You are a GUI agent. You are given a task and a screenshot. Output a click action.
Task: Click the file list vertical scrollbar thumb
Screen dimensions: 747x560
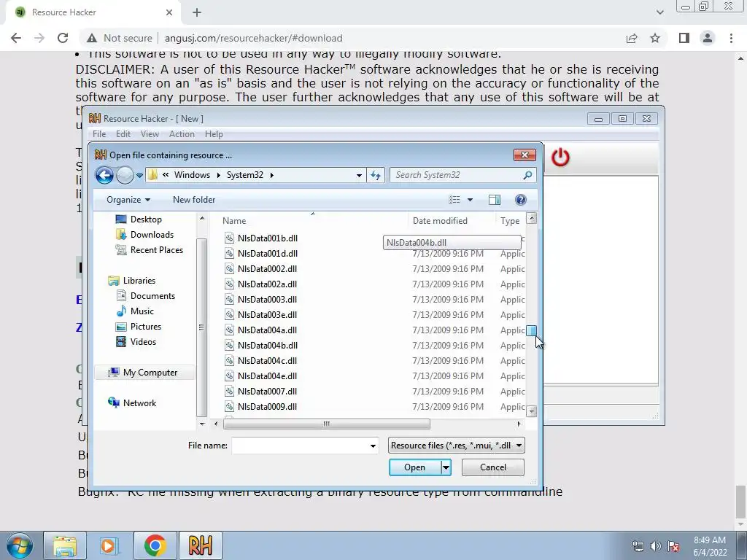pyautogui.click(x=531, y=330)
